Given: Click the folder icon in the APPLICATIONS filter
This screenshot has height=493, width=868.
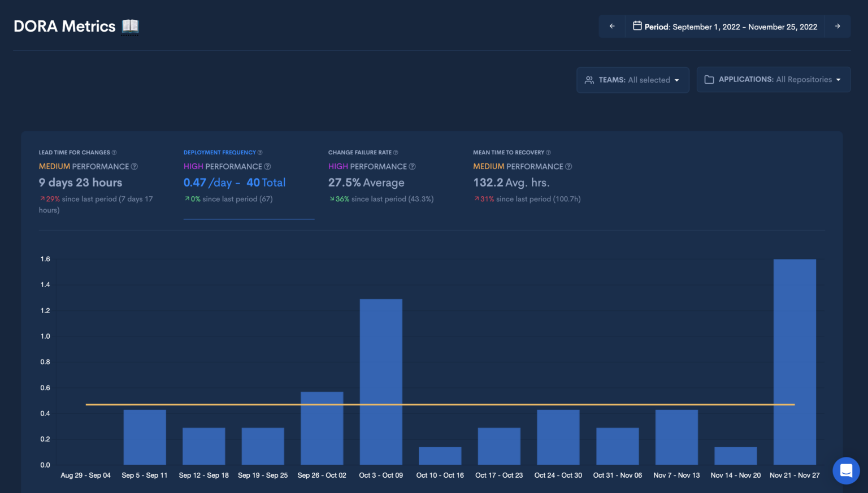Looking at the screenshot, I should tap(709, 79).
